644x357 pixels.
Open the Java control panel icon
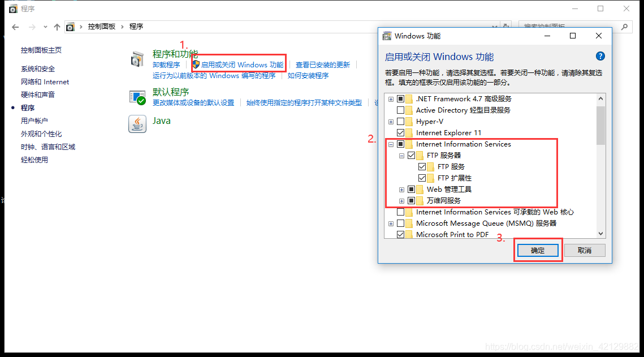coord(137,124)
